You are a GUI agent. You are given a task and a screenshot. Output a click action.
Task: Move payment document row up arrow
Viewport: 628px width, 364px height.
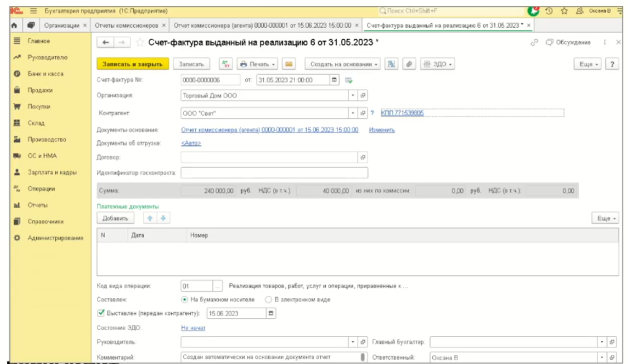point(149,218)
